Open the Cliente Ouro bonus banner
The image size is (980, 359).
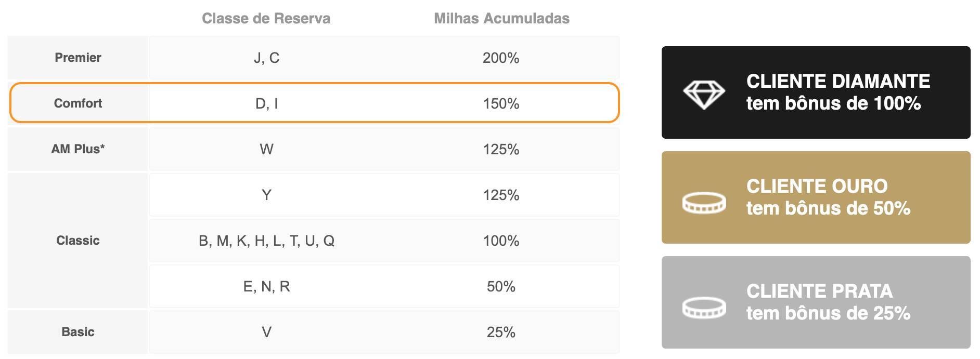816,197
